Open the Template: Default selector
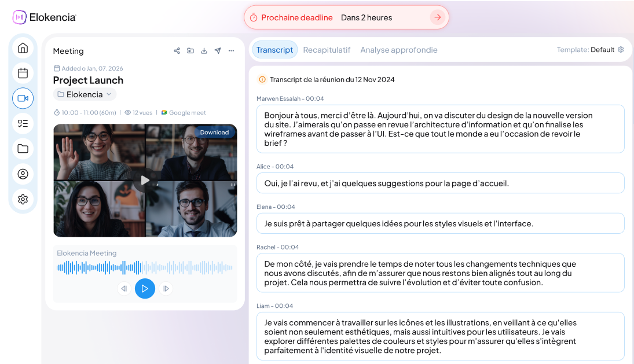Screen dimensions: 634x364 [591, 50]
